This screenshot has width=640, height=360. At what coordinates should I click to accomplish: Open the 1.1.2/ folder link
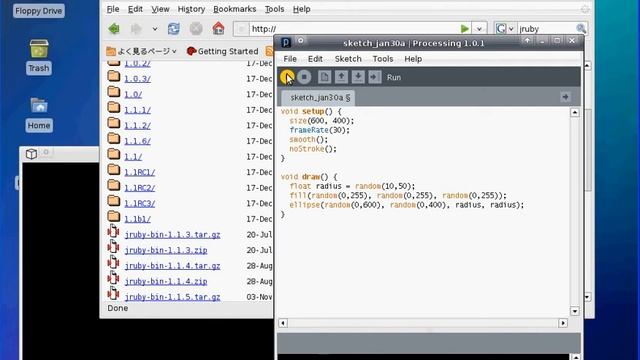[x=138, y=126]
